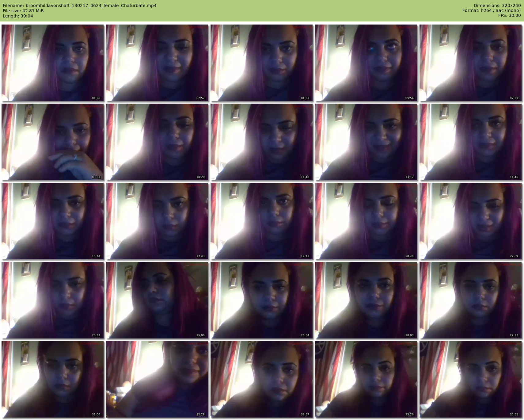Open the frame stamped 19:11
Screen dimensions: 524x420
(262, 221)
